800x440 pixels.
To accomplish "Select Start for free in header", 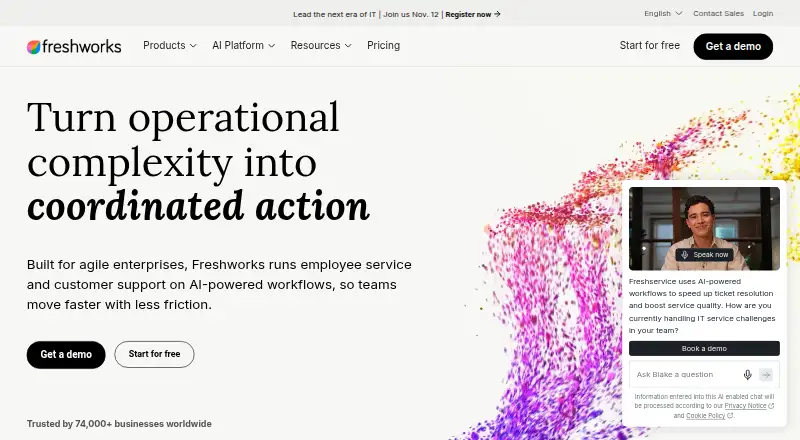I will coord(649,45).
